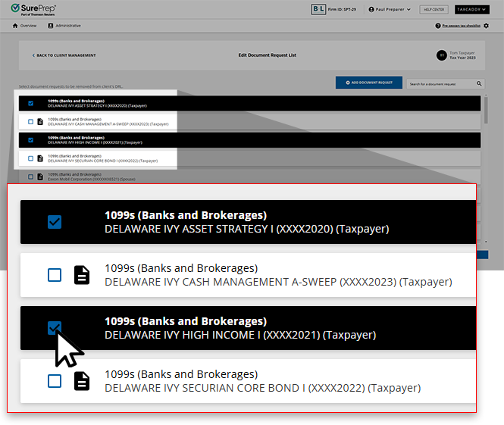
Task: Open the Help Center
Action: coord(434,10)
